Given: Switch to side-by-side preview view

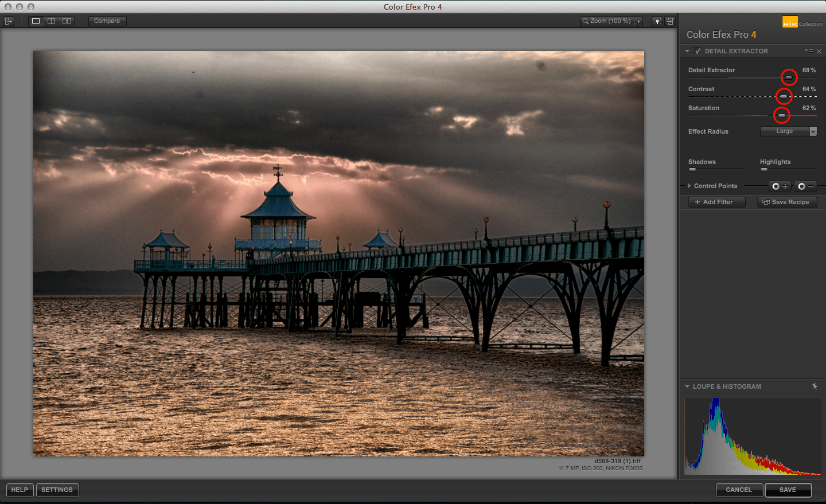Looking at the screenshot, I should pos(67,21).
